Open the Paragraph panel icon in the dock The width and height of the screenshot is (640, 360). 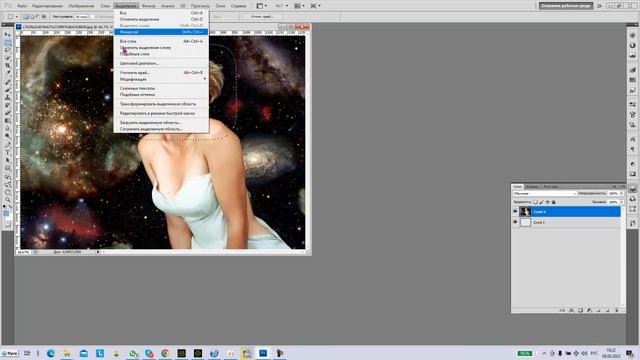[x=632, y=149]
